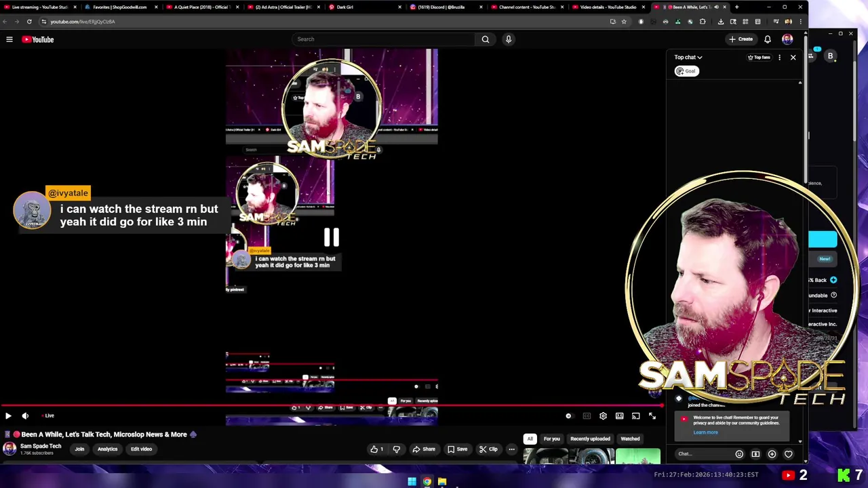Open the YouTube account avatar menu
The width and height of the screenshot is (868, 488).
(x=787, y=39)
